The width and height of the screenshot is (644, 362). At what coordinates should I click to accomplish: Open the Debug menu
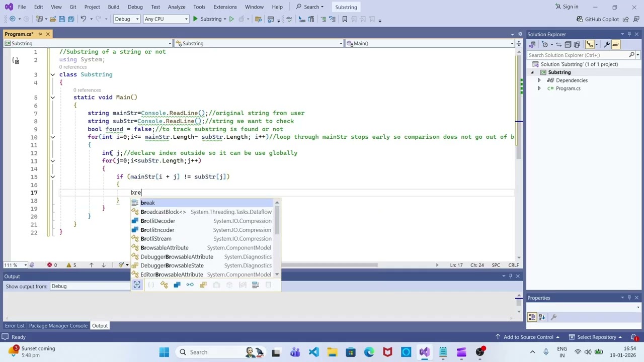(135, 7)
